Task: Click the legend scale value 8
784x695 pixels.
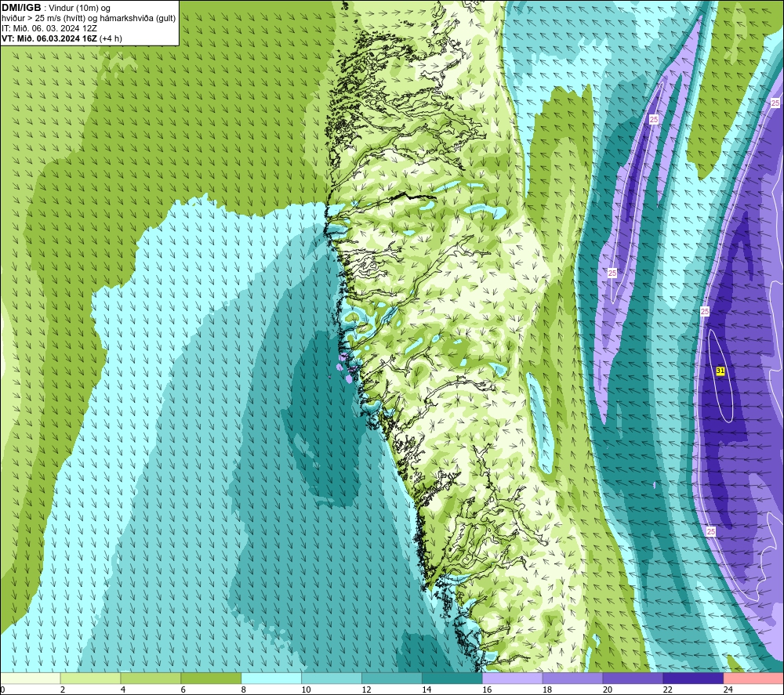Action: [x=244, y=690]
